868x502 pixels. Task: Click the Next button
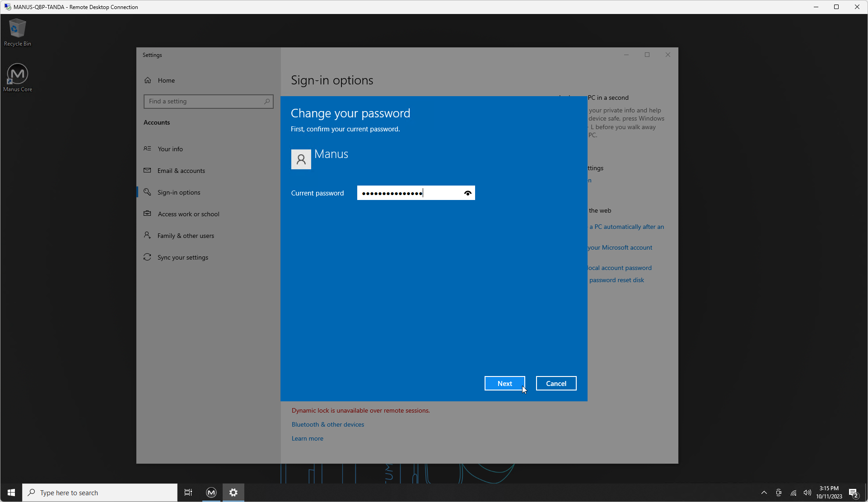coord(504,383)
